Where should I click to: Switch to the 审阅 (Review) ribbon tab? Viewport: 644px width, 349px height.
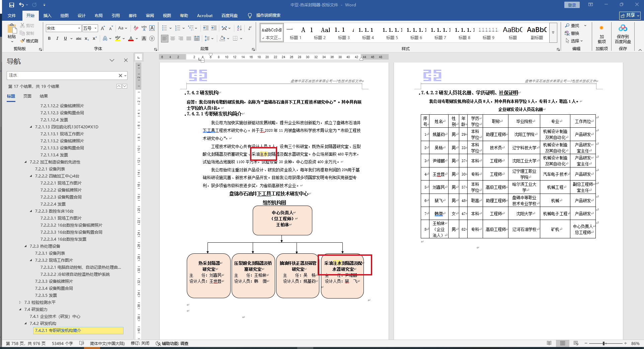[150, 15]
